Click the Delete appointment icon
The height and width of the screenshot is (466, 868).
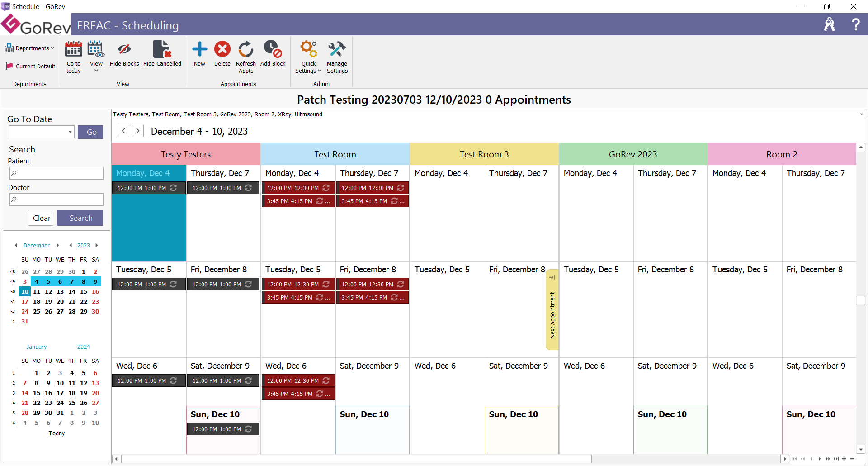click(222, 49)
